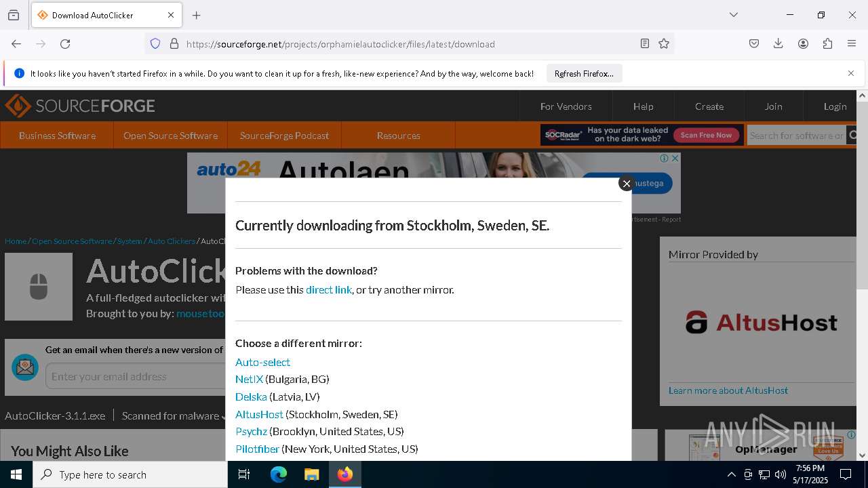Dismiss the Firefox refresh notification bar
Screen dimensions: 868x488
(851, 73)
